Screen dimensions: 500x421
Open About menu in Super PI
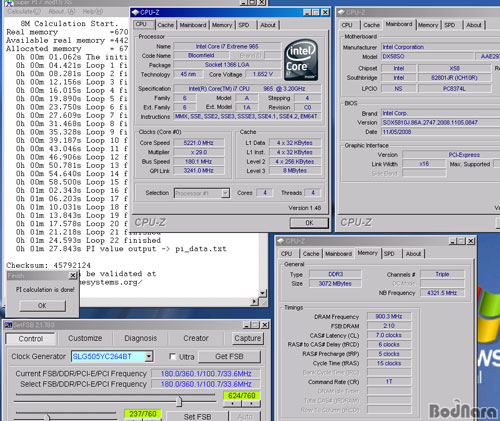61,12
